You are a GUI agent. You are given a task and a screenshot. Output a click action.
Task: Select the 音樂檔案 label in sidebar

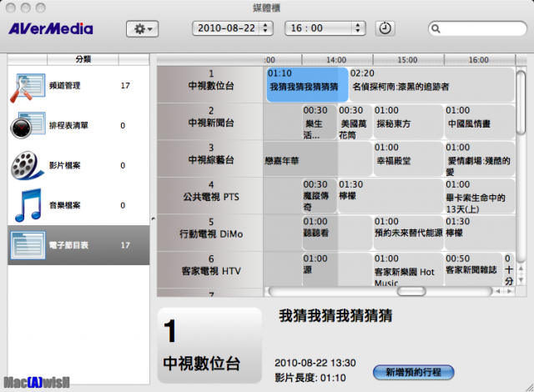coord(65,205)
